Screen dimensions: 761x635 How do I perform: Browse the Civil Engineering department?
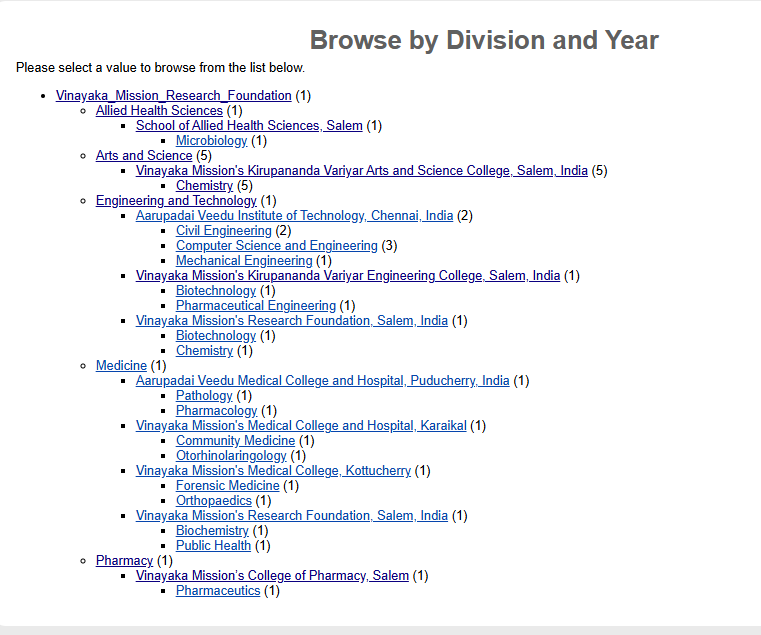coord(224,231)
